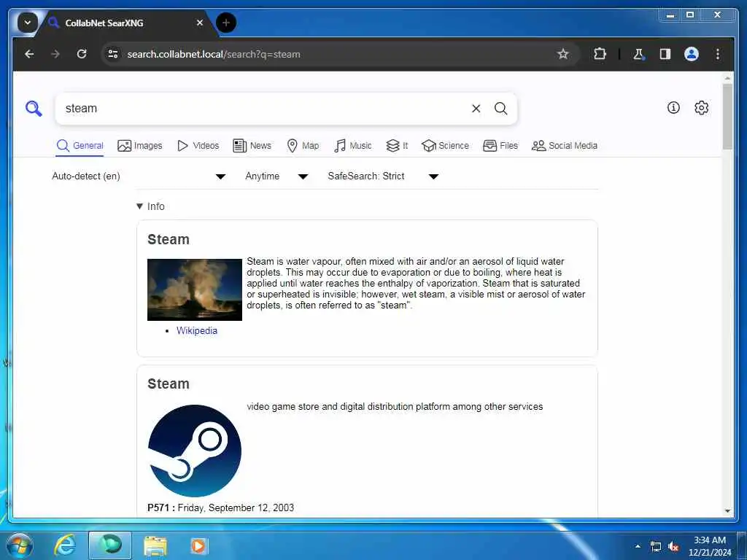Open Windows Media Player from taskbar
Image resolution: width=747 pixels, height=560 pixels.
click(x=198, y=545)
